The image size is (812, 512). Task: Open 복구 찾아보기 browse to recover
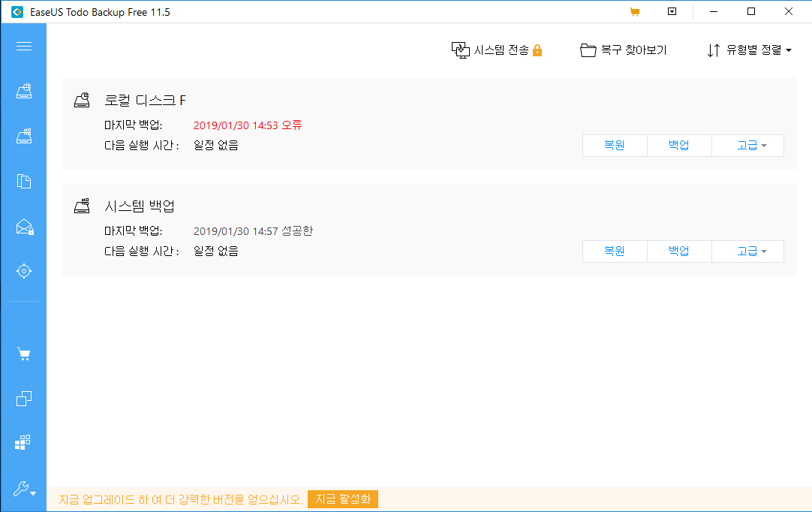pos(624,50)
